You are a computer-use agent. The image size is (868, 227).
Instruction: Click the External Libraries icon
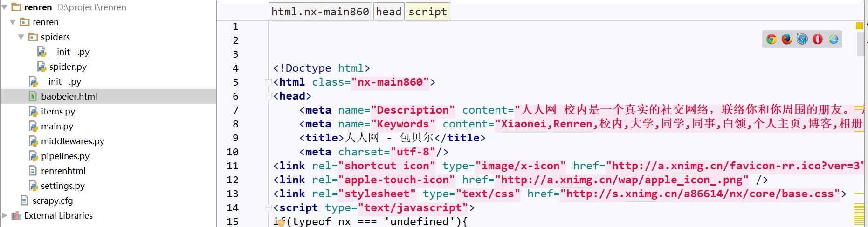[16, 215]
